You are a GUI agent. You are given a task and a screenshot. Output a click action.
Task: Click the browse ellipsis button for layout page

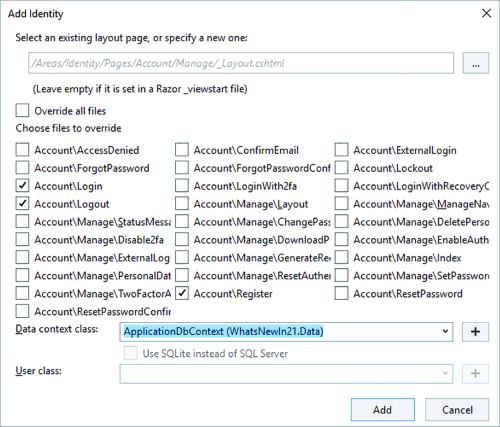click(x=476, y=63)
